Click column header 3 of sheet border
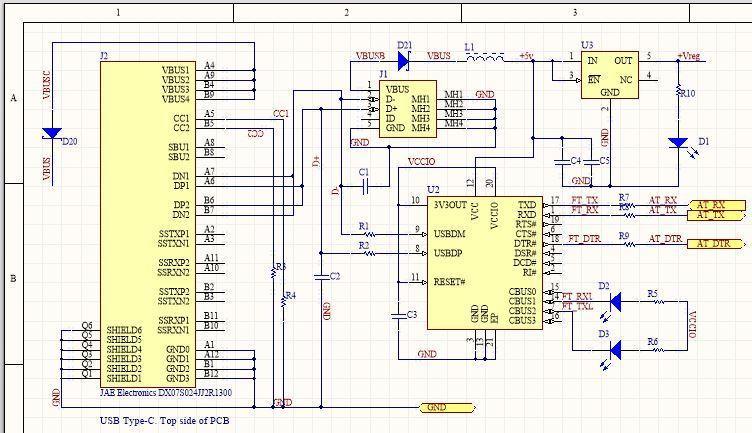Viewport: 752px width, 433px height. [x=575, y=13]
